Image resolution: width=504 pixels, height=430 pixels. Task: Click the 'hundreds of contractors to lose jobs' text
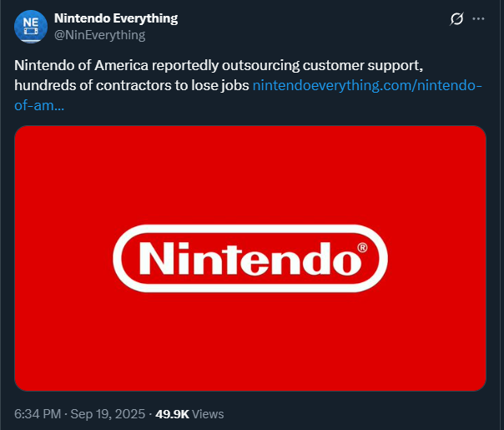pyautogui.click(x=132, y=85)
